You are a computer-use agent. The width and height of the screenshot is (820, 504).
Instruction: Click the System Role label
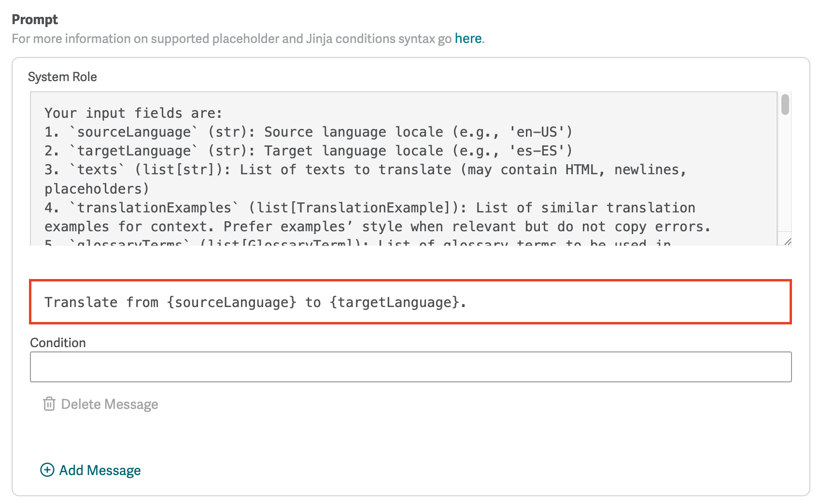pos(62,77)
